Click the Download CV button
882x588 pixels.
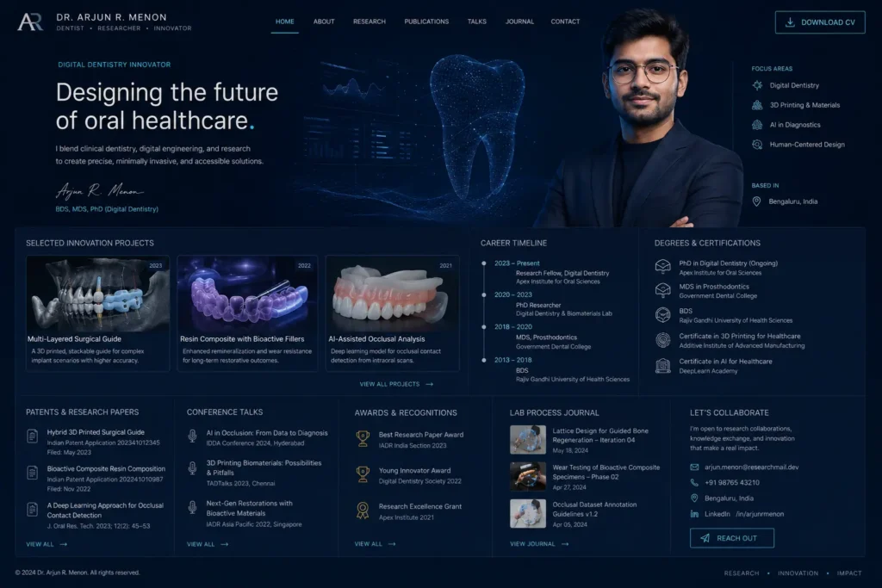820,22
